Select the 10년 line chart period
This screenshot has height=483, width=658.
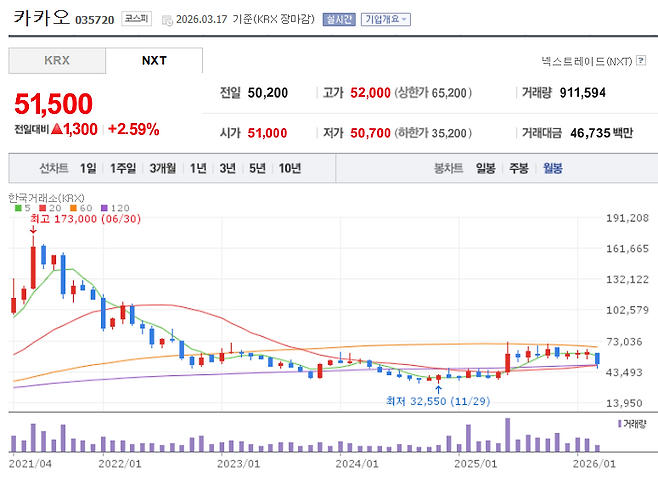pos(289,168)
